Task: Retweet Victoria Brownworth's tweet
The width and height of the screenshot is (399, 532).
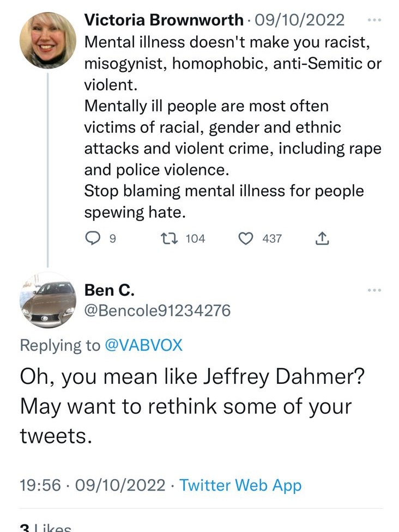Action: (169, 239)
